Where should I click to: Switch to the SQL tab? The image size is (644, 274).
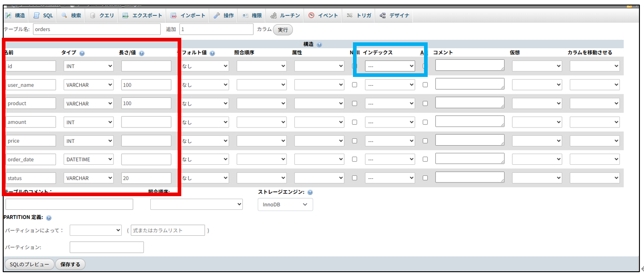(x=43, y=15)
